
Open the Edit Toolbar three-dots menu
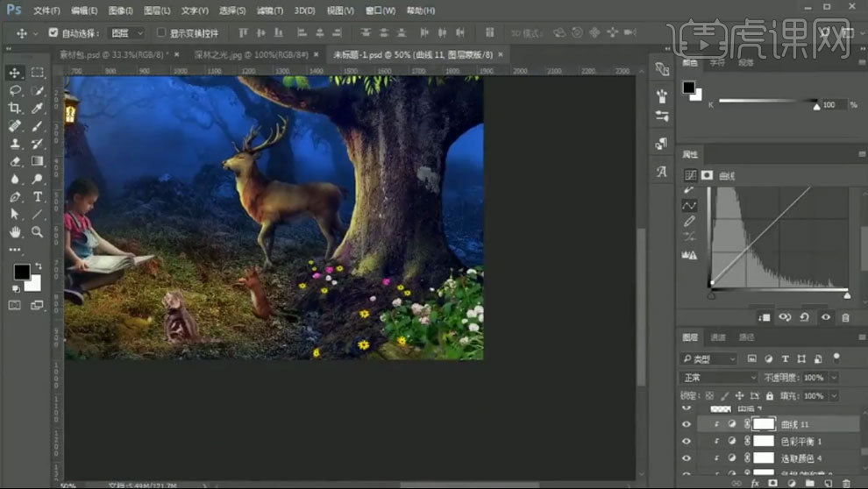click(15, 250)
